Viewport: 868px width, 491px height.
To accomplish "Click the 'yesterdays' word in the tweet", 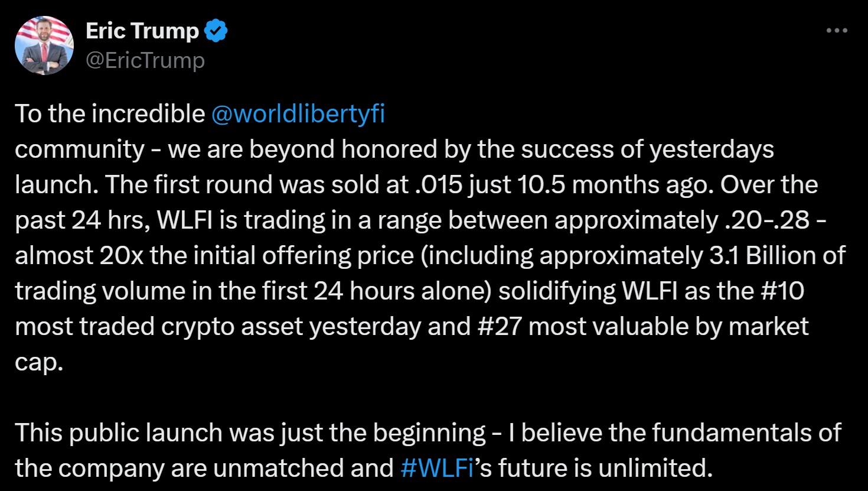I will point(712,149).
